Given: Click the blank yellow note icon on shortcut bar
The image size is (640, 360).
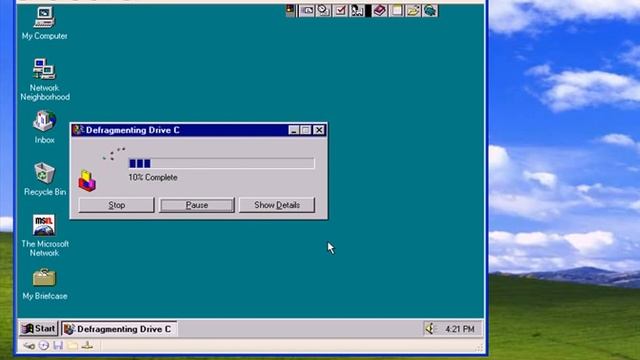Looking at the screenshot, I should pos(396,11).
